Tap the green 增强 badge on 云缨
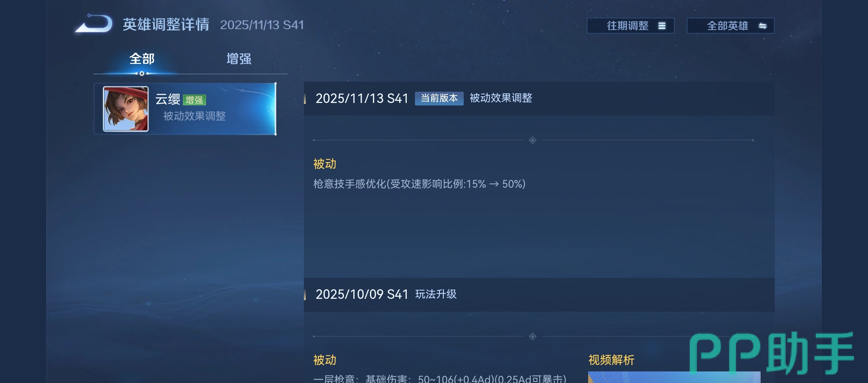This screenshot has width=868, height=383. (x=194, y=100)
